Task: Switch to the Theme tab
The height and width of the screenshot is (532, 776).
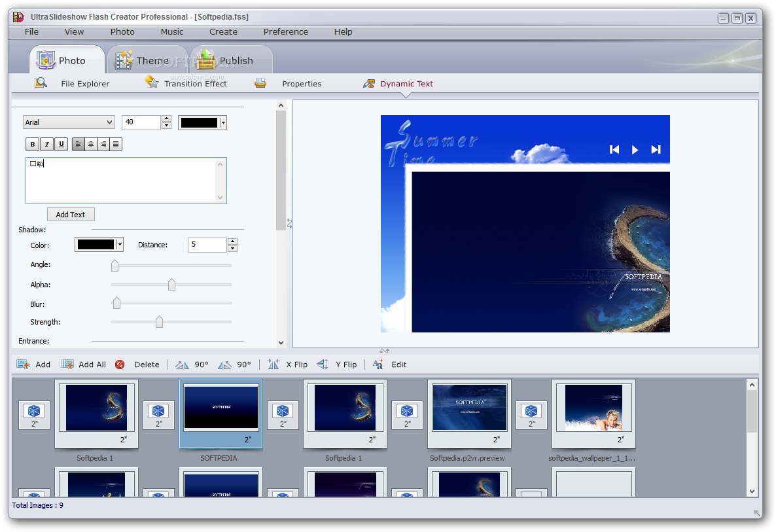Action: (x=147, y=60)
